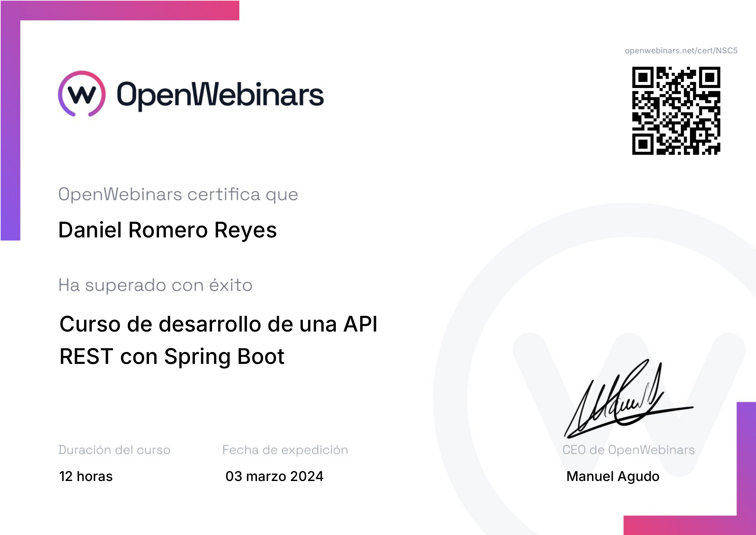
Task: Click the label "CEO de OpenWebinars"
Action: click(x=629, y=450)
